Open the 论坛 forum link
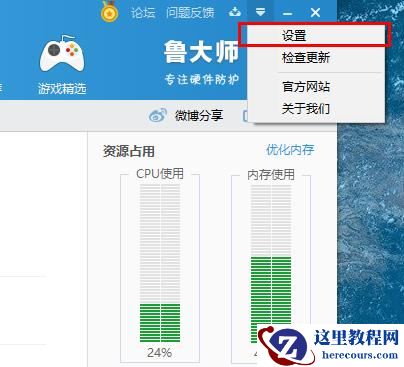This screenshot has height=367, width=404. click(143, 13)
